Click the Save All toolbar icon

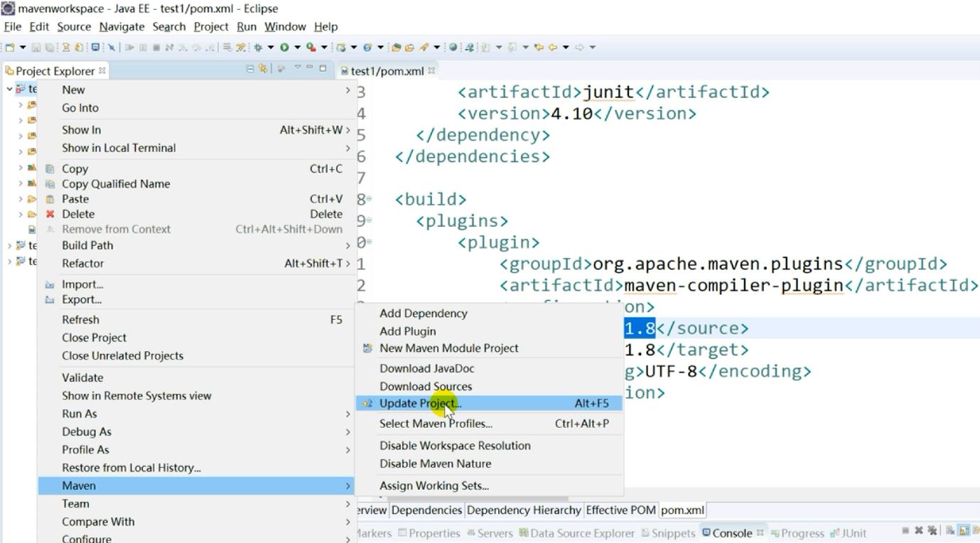click(x=50, y=48)
